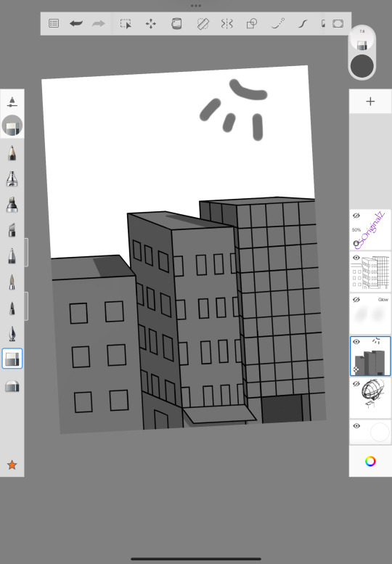The width and height of the screenshot is (392, 564).
Task: Select the Fountain ink pen brush
Action: point(12,333)
